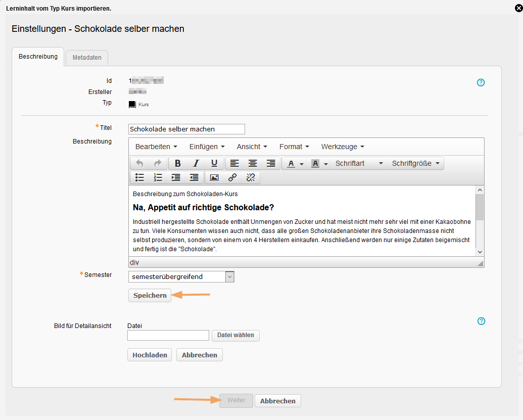Click Abbrechen beside Weiter

pos(278,401)
